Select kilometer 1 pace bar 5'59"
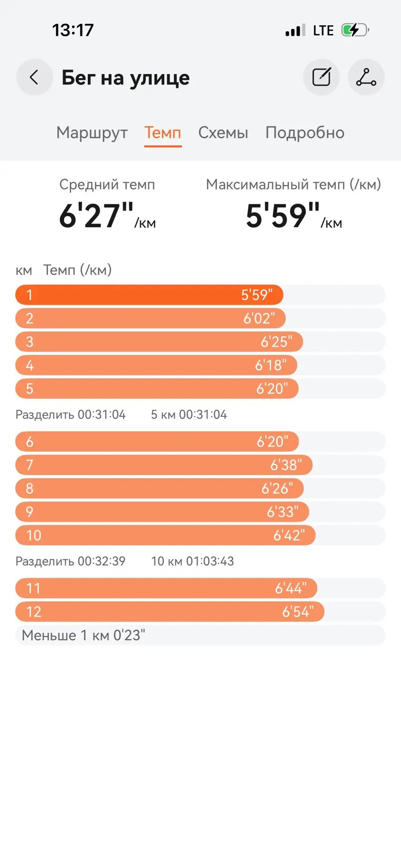The height and width of the screenshot is (868, 401). click(149, 295)
